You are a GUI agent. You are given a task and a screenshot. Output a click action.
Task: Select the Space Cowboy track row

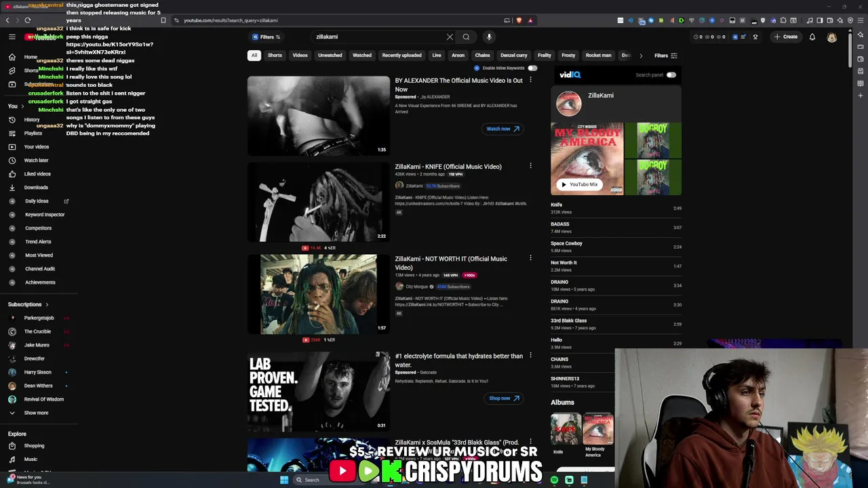(616, 247)
